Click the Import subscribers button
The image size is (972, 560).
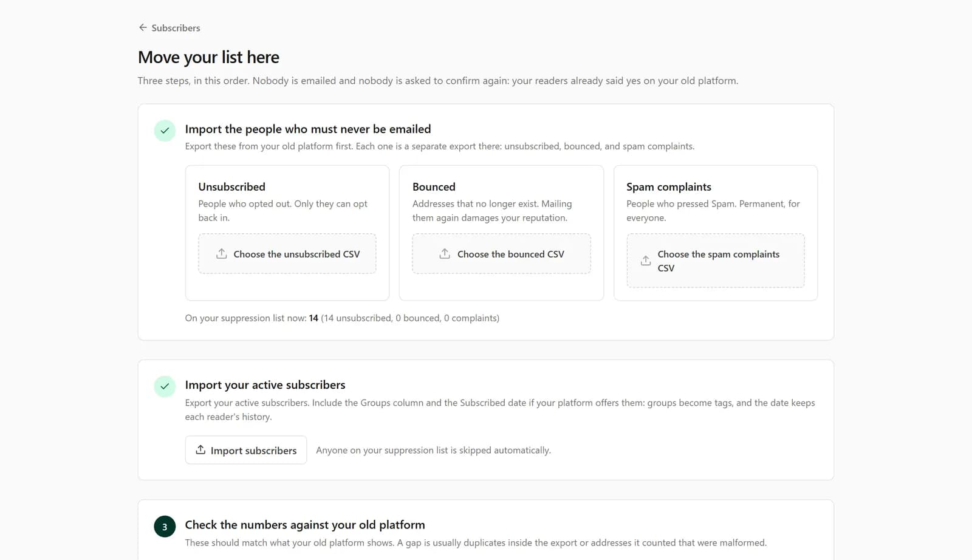point(246,450)
